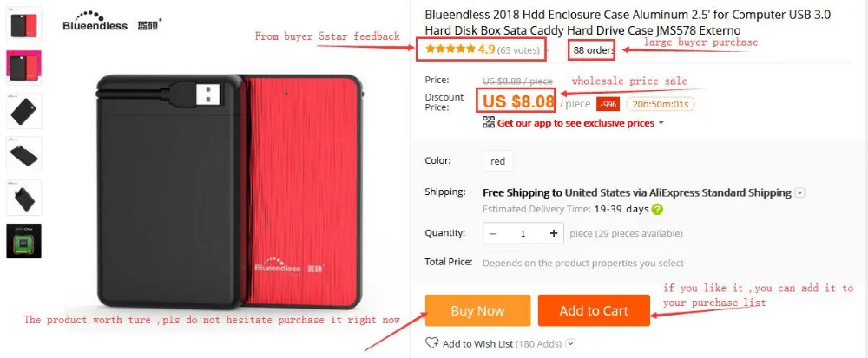This screenshot has height=358, width=868.
Task: Increase quantity with the plus button
Action: tap(554, 234)
